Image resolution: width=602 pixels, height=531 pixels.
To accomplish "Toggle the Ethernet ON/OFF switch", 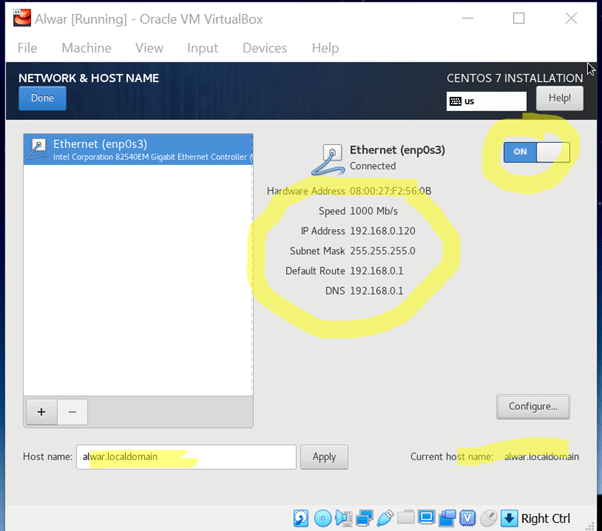I will point(536,152).
